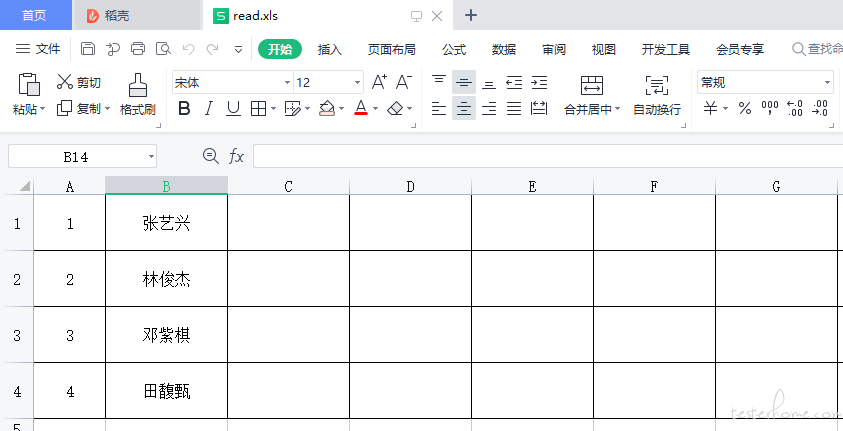The image size is (843, 431).
Task: Add a new document tab with plus
Action: coord(470,15)
